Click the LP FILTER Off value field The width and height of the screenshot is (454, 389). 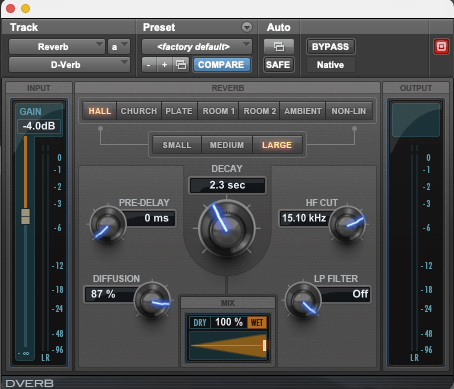click(345, 294)
